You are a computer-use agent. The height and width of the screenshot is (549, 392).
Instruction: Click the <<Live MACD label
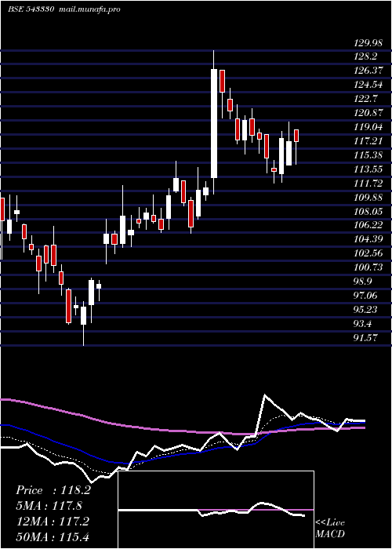tap(330, 528)
